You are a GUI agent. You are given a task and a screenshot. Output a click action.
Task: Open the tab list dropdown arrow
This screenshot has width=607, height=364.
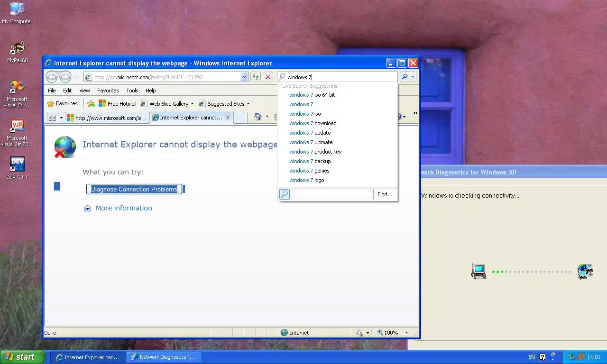pyautogui.click(x=61, y=118)
